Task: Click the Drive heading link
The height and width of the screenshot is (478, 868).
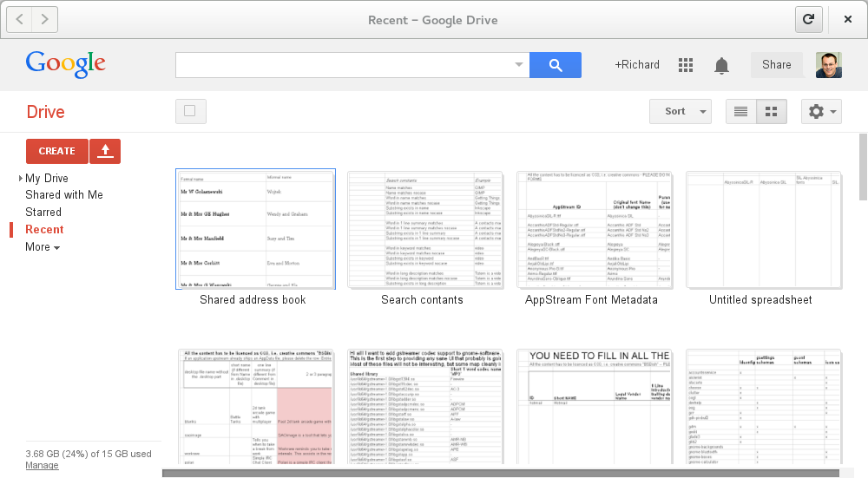Action: tap(45, 112)
